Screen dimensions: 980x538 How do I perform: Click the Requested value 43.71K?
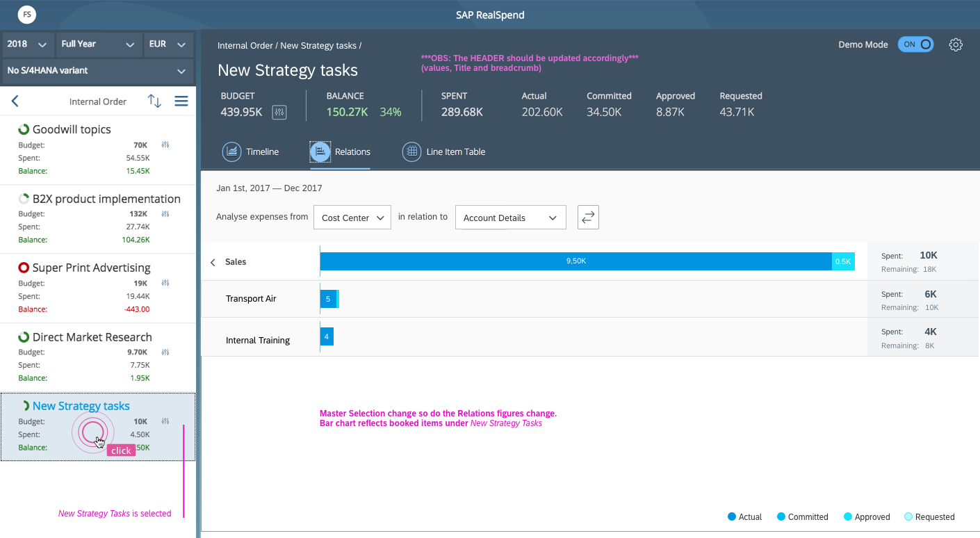pos(737,112)
